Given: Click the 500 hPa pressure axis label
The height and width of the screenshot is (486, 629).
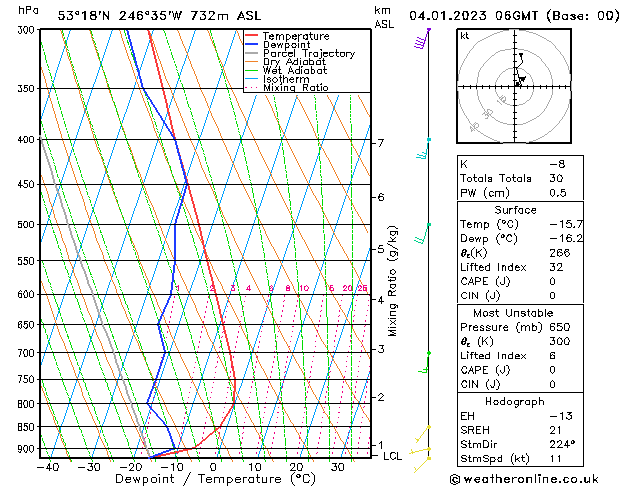Looking at the screenshot, I should 26,225.
